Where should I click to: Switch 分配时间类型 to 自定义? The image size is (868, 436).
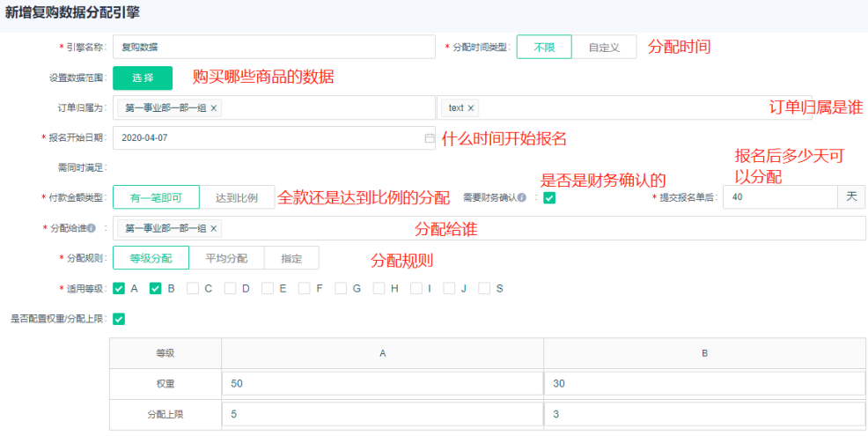click(x=610, y=48)
